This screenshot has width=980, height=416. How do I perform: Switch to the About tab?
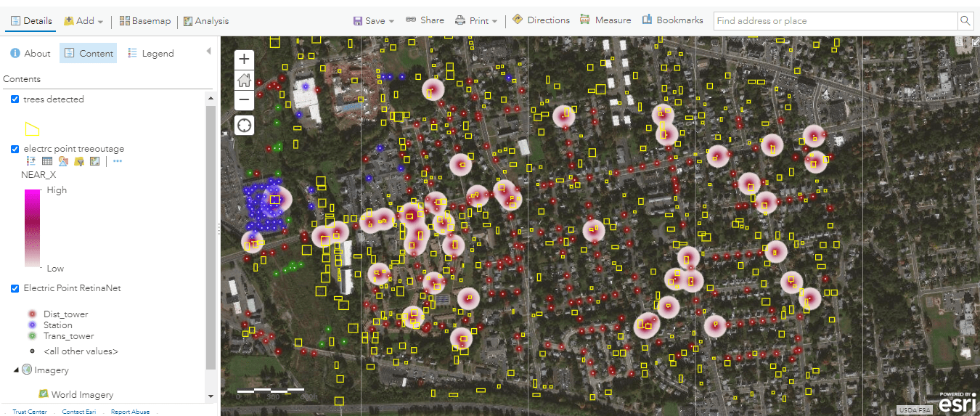(x=30, y=53)
